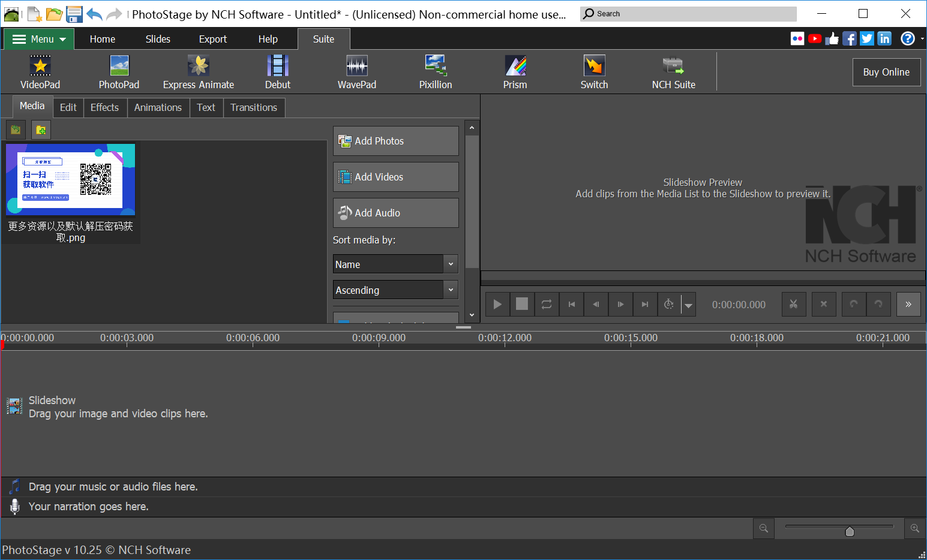Open the Twitter share icon
927x560 pixels.
click(x=867, y=39)
